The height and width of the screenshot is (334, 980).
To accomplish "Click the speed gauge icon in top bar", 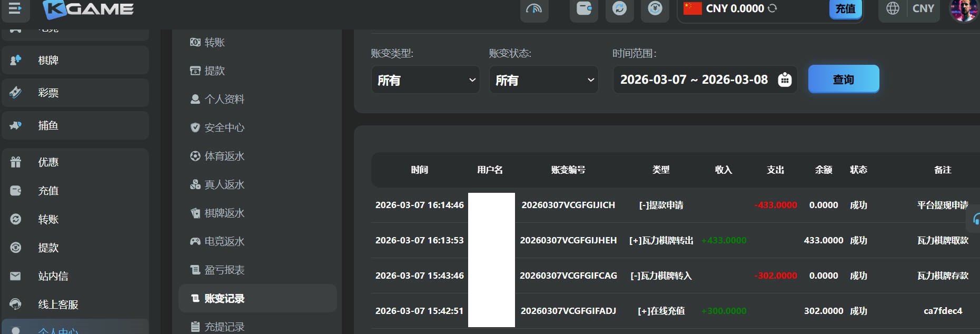I will tap(534, 9).
